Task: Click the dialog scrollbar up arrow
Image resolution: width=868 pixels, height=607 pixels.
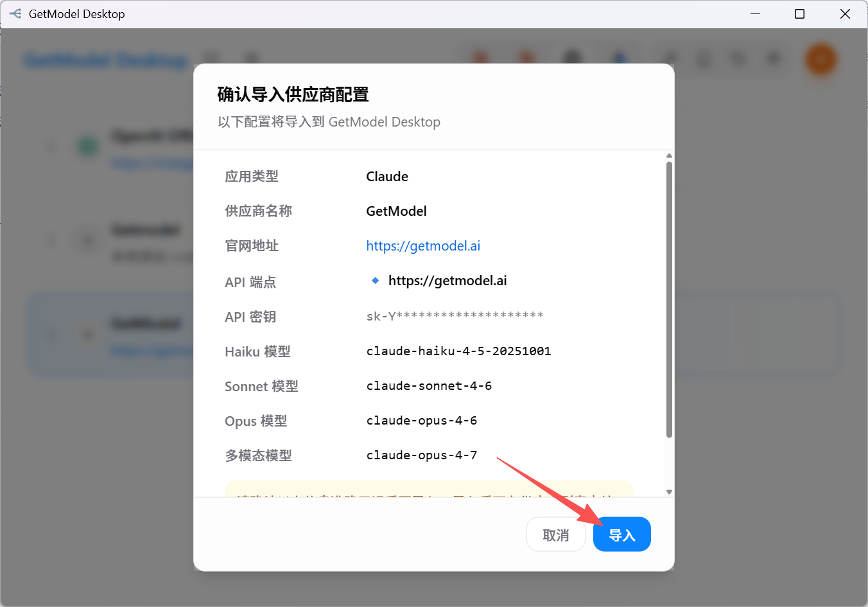Action: click(669, 156)
